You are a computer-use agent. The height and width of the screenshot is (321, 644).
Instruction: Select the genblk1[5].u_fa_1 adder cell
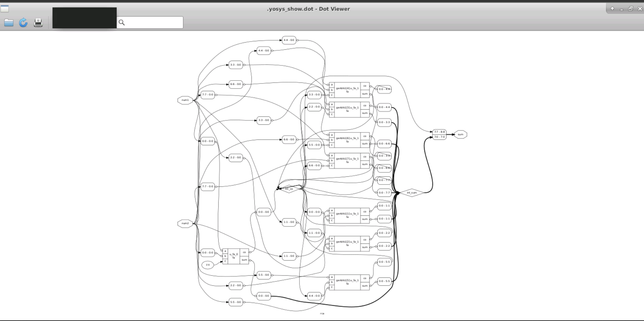[x=348, y=281]
